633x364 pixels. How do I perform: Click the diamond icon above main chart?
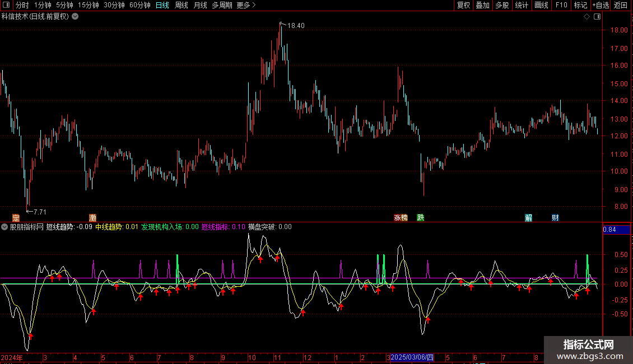tap(587, 17)
